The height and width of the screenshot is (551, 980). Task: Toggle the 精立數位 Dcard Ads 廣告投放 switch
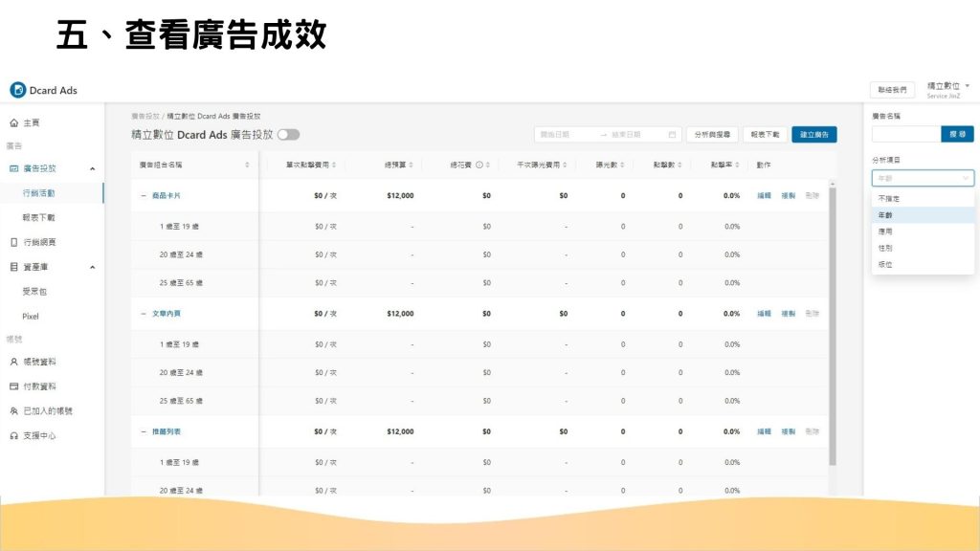tap(289, 134)
